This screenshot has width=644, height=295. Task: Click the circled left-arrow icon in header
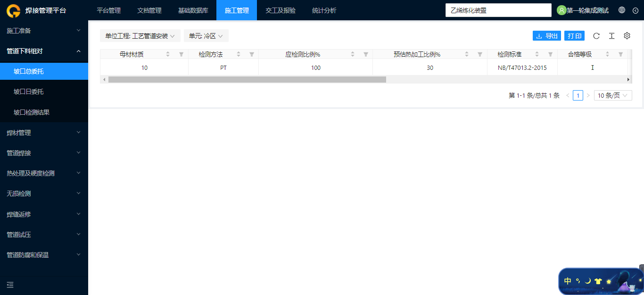[x=636, y=10]
